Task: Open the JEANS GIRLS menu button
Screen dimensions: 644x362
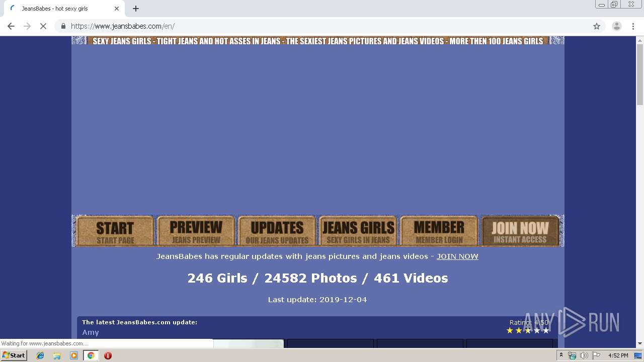Action: pos(358,231)
